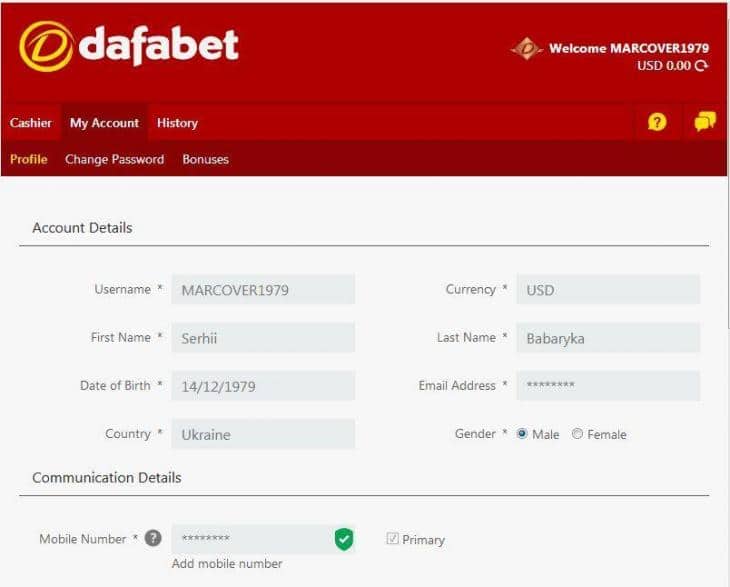The height and width of the screenshot is (587, 730).
Task: Select the Male gender option
Action: pyautogui.click(x=522, y=434)
